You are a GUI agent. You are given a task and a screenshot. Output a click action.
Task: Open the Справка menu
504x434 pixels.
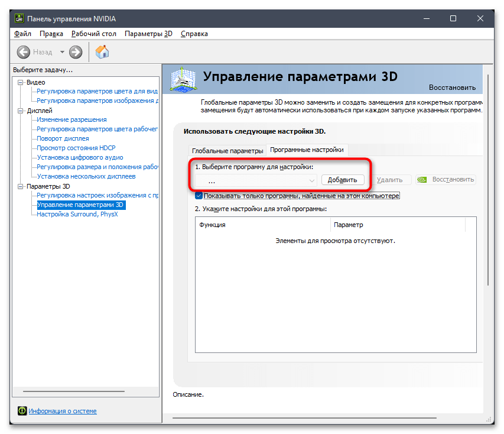[x=194, y=34]
